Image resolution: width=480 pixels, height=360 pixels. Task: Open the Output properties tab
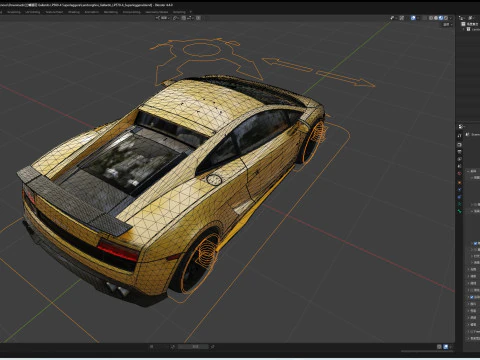(x=460, y=152)
